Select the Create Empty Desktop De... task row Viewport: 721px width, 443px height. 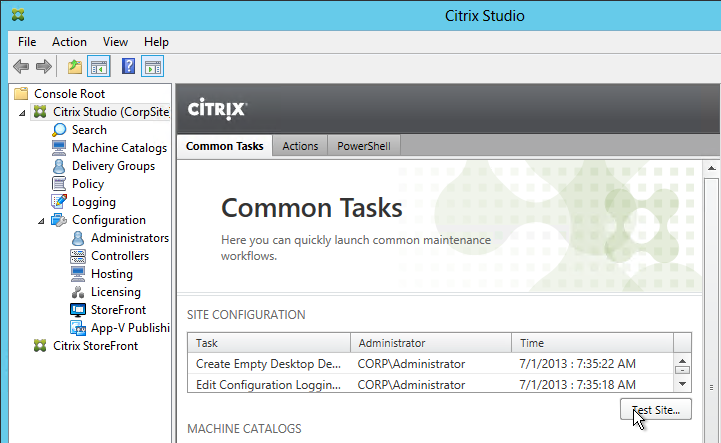click(430, 363)
